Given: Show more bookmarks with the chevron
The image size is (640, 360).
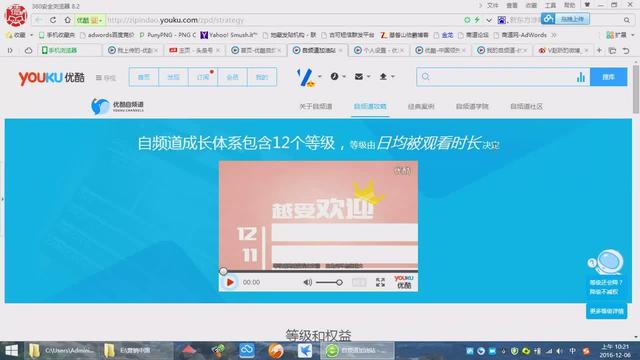Looking at the screenshot, I should [x=554, y=35].
